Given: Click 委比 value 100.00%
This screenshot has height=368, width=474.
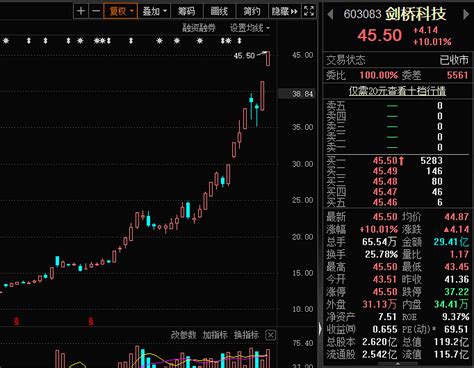Looking at the screenshot, I should click(378, 75).
